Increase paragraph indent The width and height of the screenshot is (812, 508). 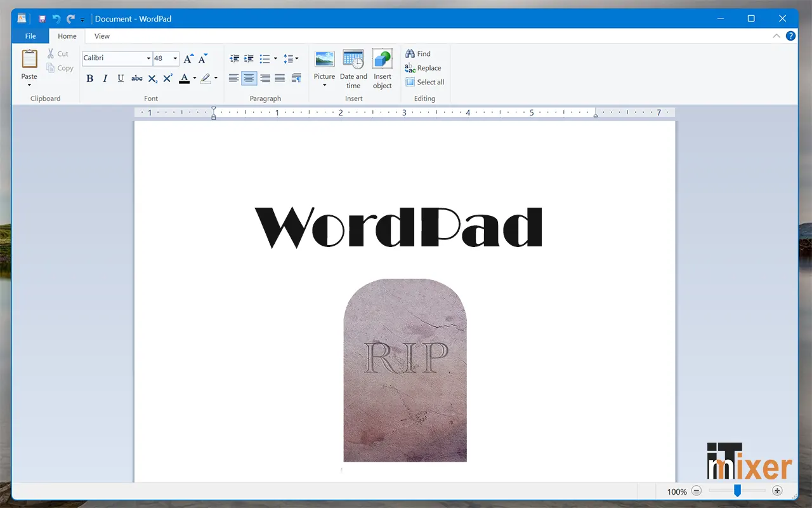(x=249, y=58)
